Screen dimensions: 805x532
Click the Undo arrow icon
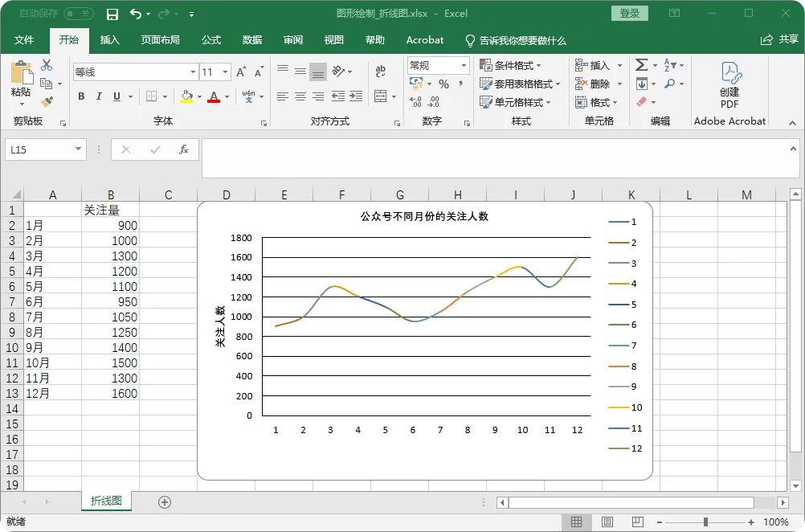pyautogui.click(x=136, y=14)
